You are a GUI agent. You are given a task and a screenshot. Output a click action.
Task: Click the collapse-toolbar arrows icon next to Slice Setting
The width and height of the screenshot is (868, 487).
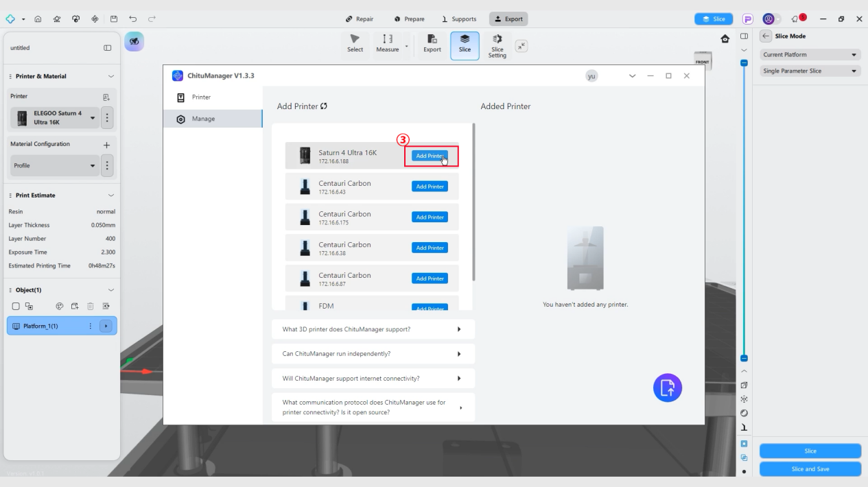coord(521,45)
